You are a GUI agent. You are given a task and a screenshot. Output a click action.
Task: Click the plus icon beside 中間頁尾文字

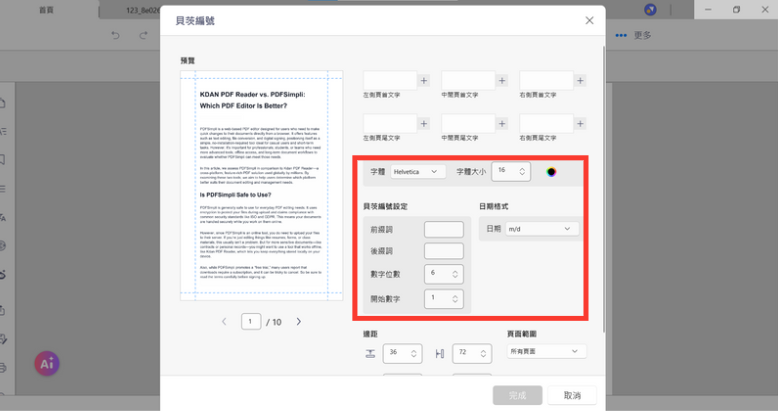[502, 122]
